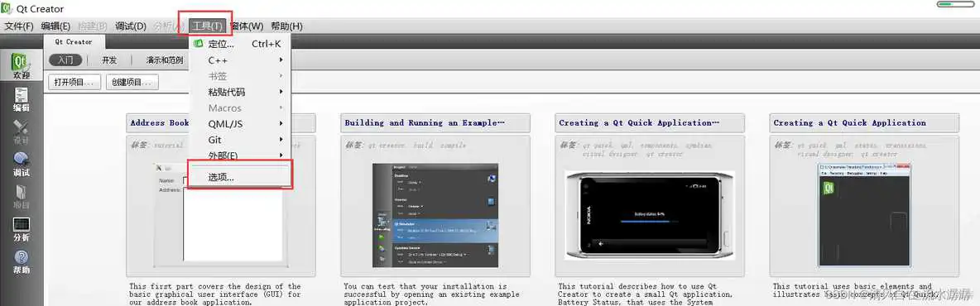Expand the QML/JS submenu

pos(240,124)
